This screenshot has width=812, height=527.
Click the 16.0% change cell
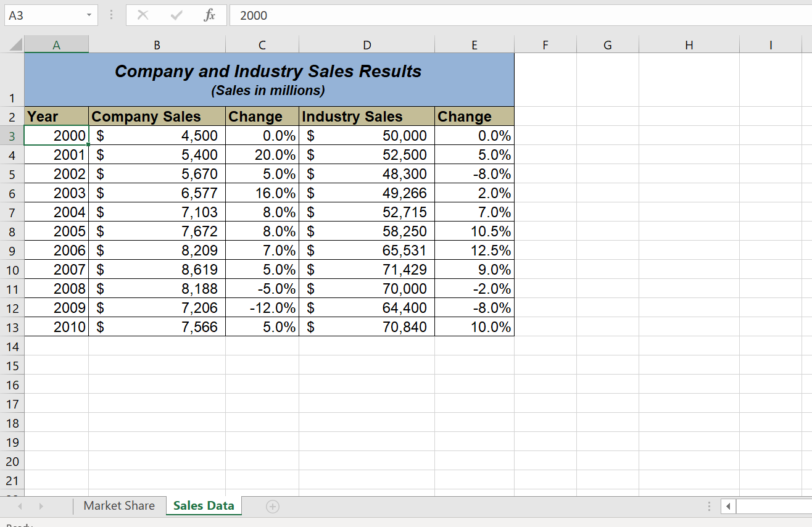tap(262, 193)
